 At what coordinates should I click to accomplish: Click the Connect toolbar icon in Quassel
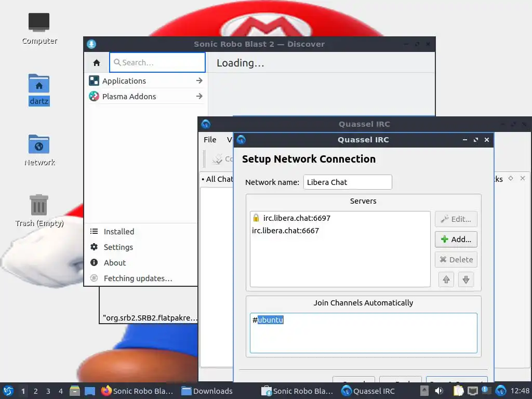pyautogui.click(x=218, y=159)
